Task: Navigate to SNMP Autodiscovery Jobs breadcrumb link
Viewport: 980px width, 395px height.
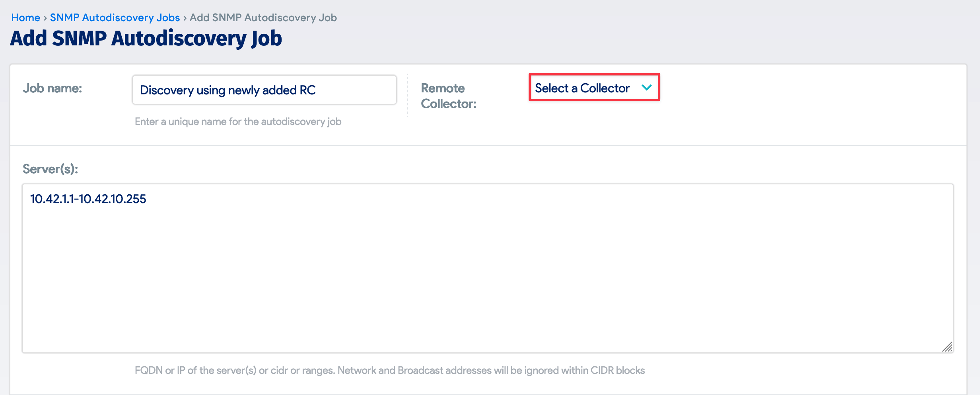Action: [114, 17]
